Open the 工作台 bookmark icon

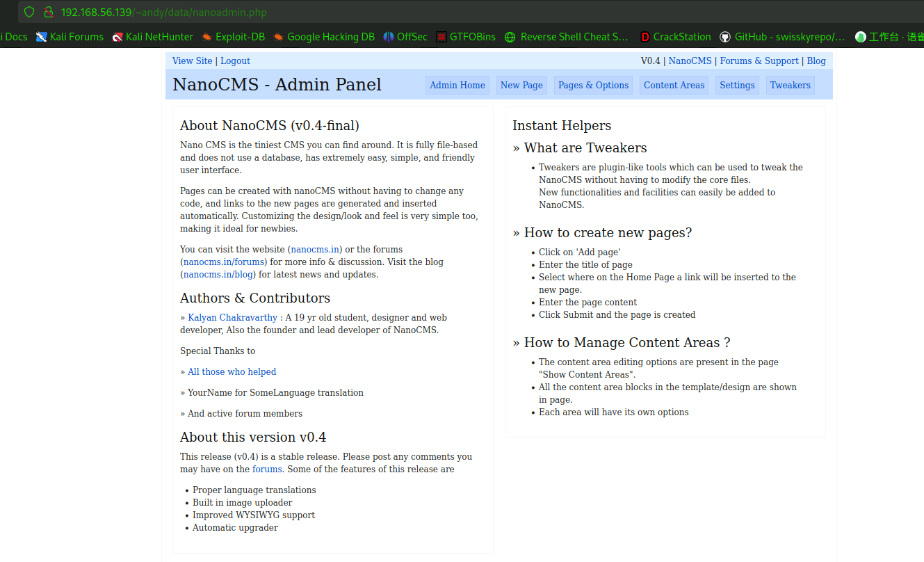[x=861, y=37]
